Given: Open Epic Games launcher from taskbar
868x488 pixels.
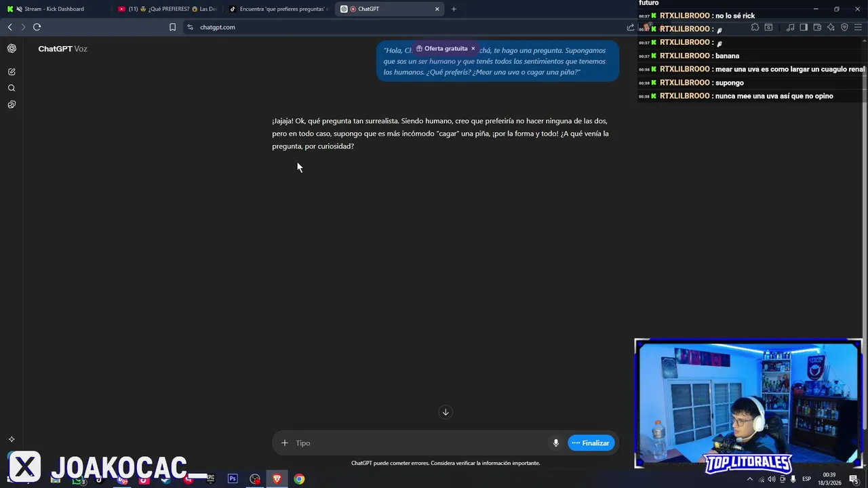Looking at the screenshot, I should pos(211,479).
